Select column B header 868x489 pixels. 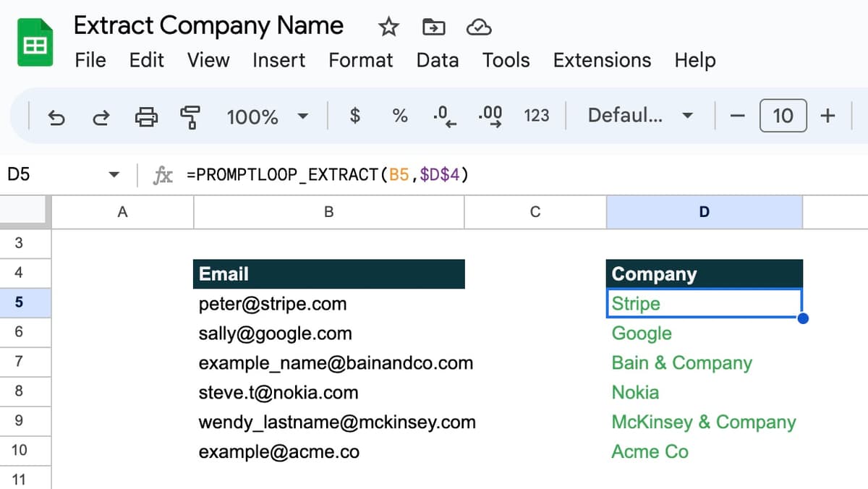[x=329, y=212]
